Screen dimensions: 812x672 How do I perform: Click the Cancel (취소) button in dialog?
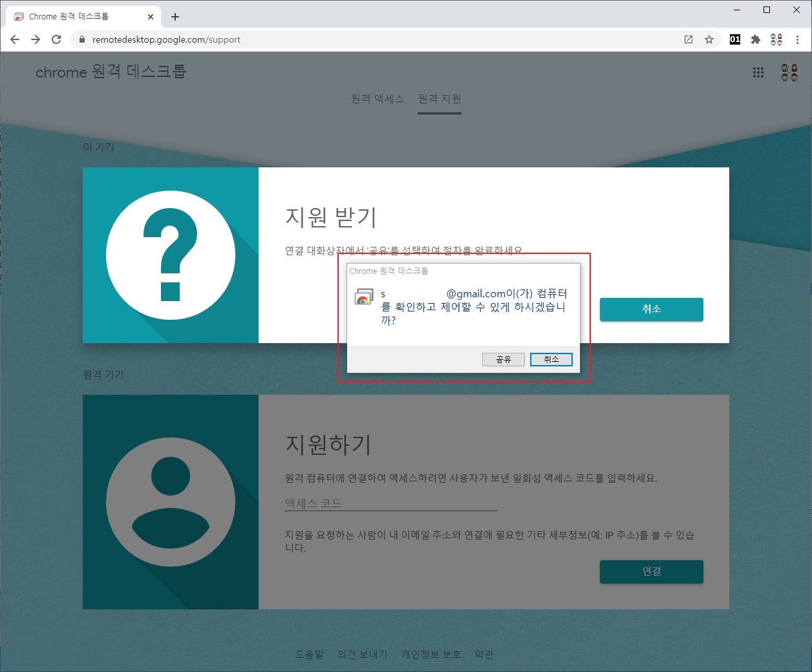(551, 359)
